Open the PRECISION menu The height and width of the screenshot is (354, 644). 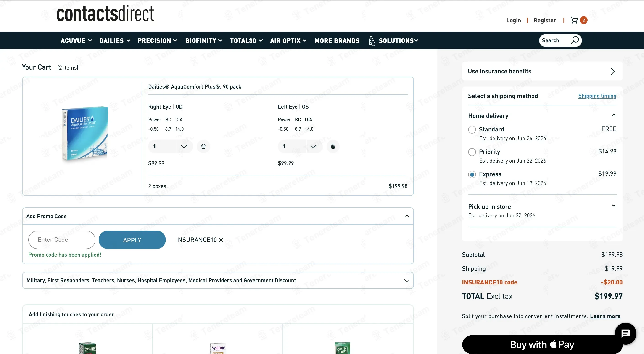[x=157, y=40]
